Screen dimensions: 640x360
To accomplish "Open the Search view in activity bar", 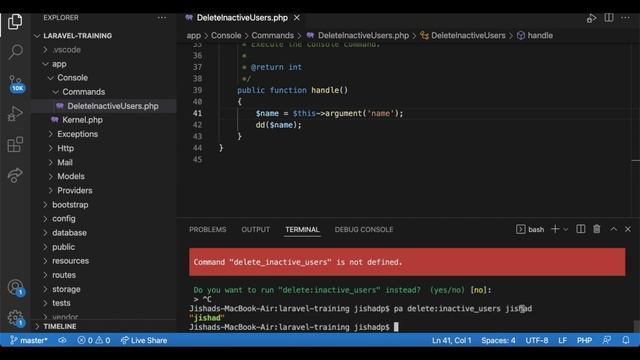I will pyautogui.click(x=16, y=52).
